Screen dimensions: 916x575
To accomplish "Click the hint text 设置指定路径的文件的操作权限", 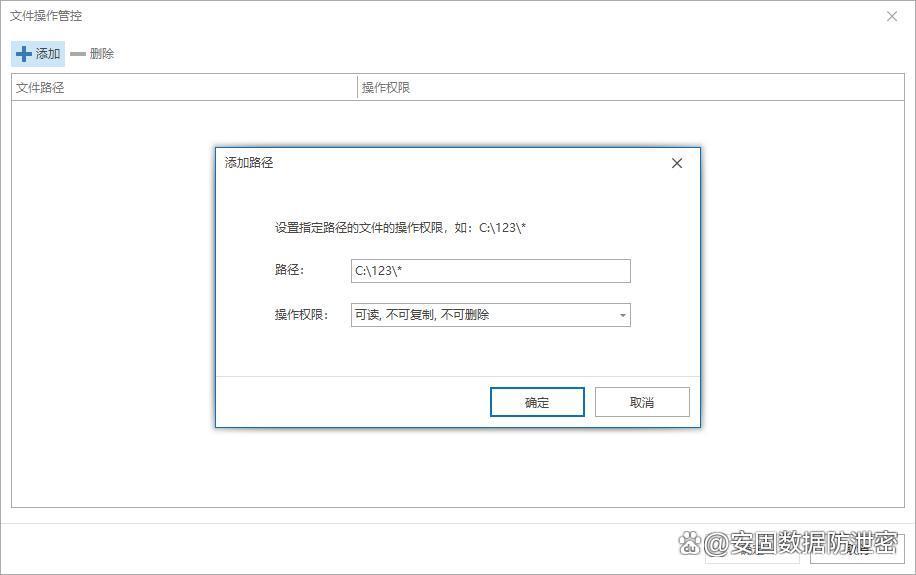I will (x=359, y=228).
